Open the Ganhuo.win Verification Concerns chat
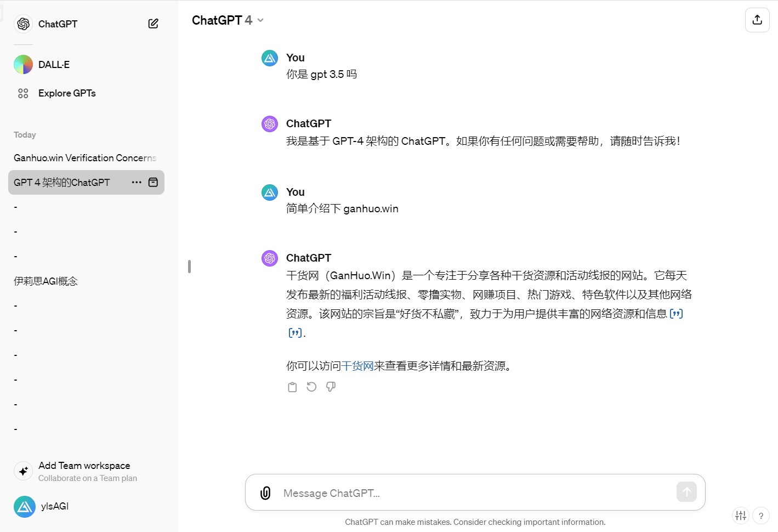Screen dimensions: 778x532 [86, 158]
